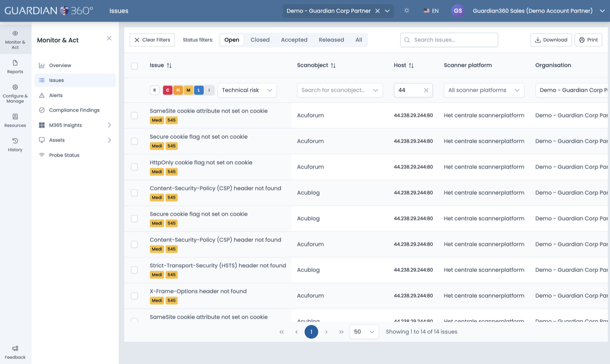
Task: Go to previous page arrow
Action: click(x=296, y=332)
